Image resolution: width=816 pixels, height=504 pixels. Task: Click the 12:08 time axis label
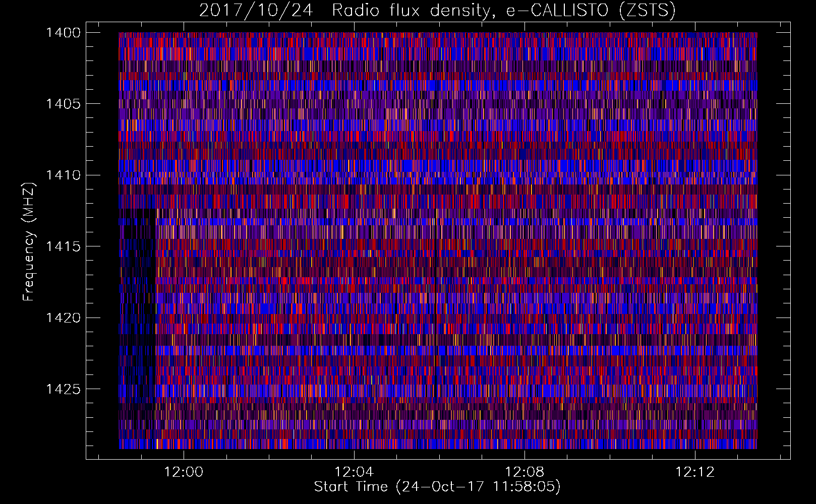[x=525, y=472]
